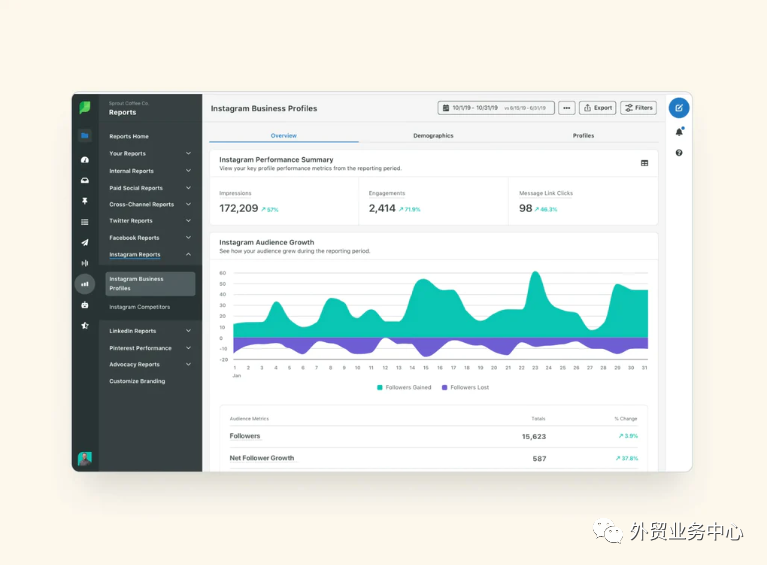Collapse the Instagram Reports chevron

(x=189, y=255)
